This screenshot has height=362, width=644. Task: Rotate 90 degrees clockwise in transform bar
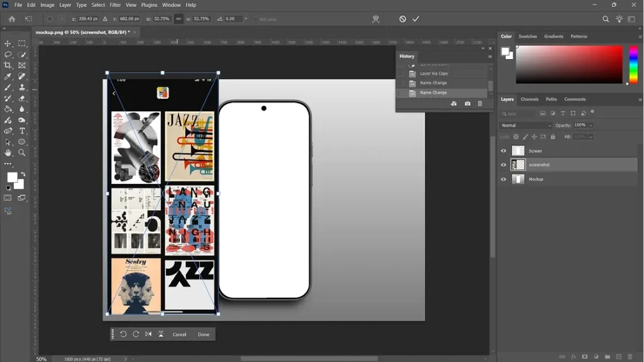pos(136,334)
